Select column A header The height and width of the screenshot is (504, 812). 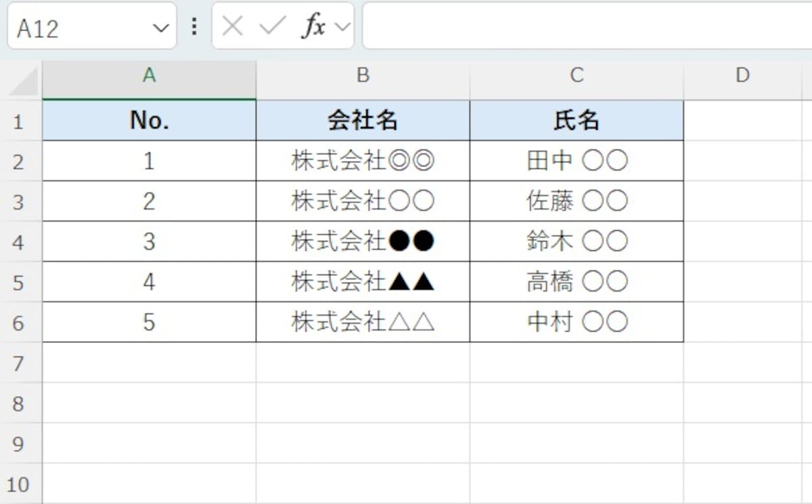[148, 76]
